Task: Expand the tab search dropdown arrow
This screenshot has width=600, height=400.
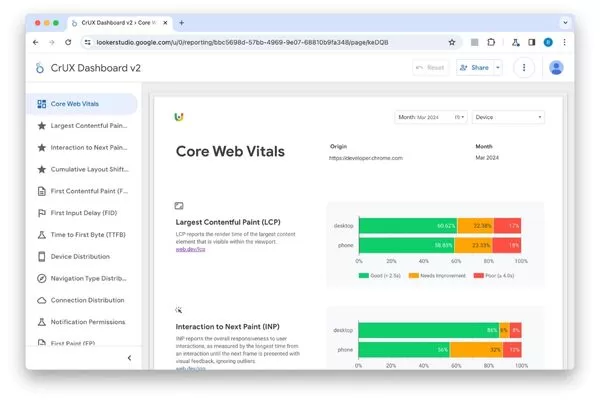Action: (x=565, y=23)
